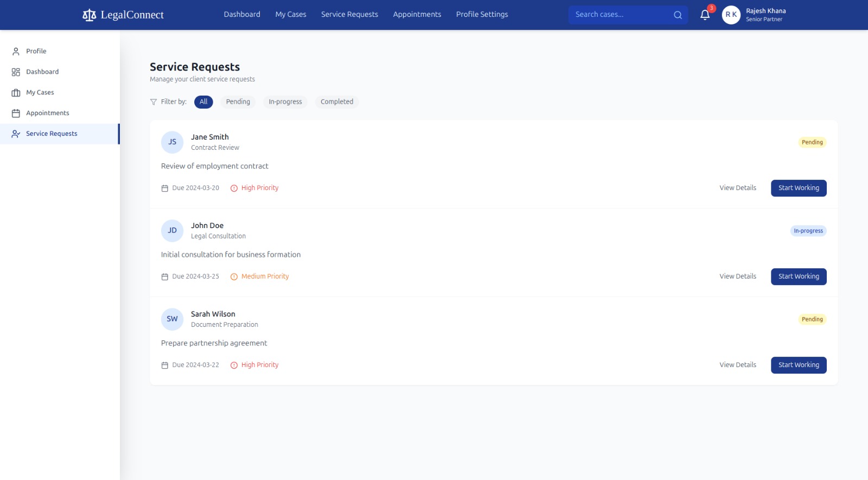The width and height of the screenshot is (868, 480).
Task: Click the Profile person icon in sidebar
Action: pos(16,51)
